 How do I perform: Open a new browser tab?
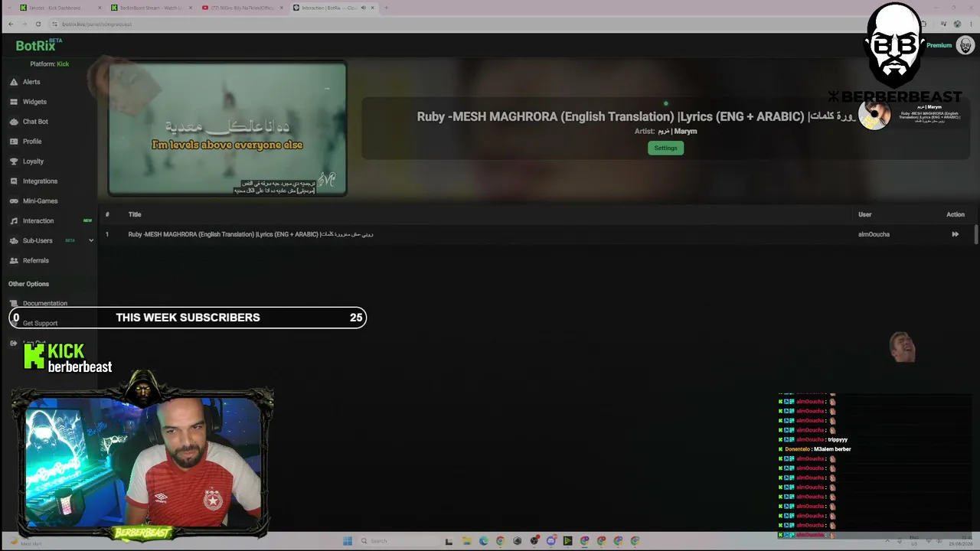tap(386, 8)
